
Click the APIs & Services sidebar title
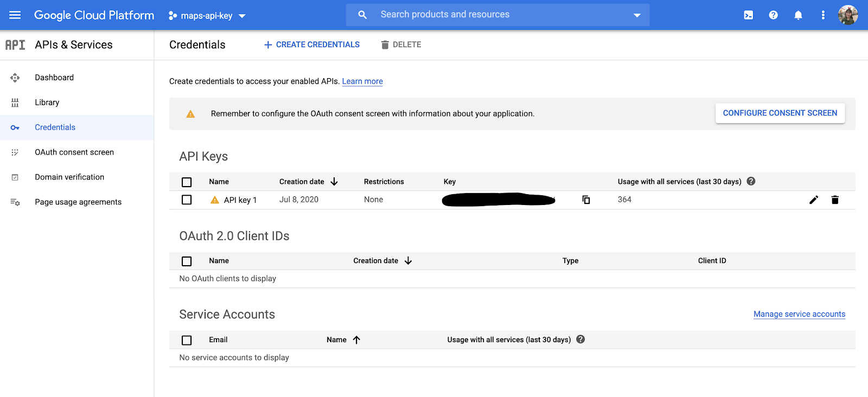tap(74, 45)
